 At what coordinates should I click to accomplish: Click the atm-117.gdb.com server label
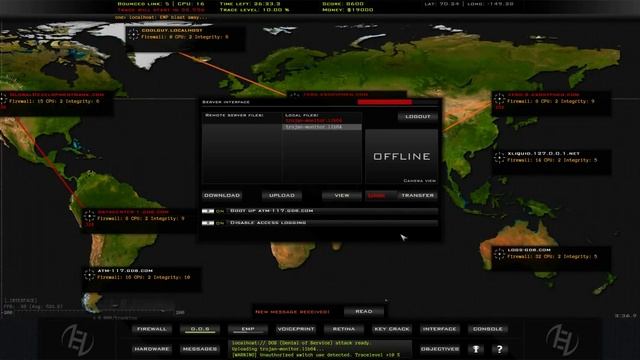[x=125, y=271]
